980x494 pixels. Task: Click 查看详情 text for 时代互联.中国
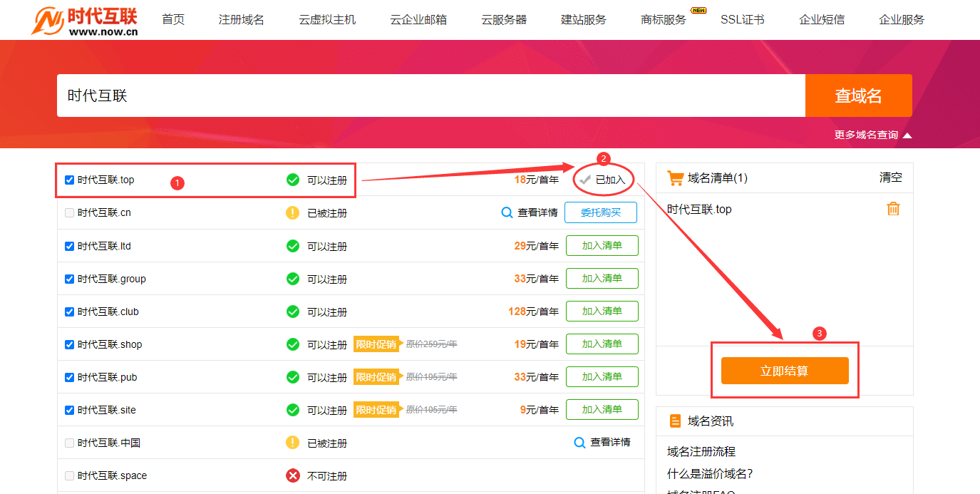[x=611, y=443]
